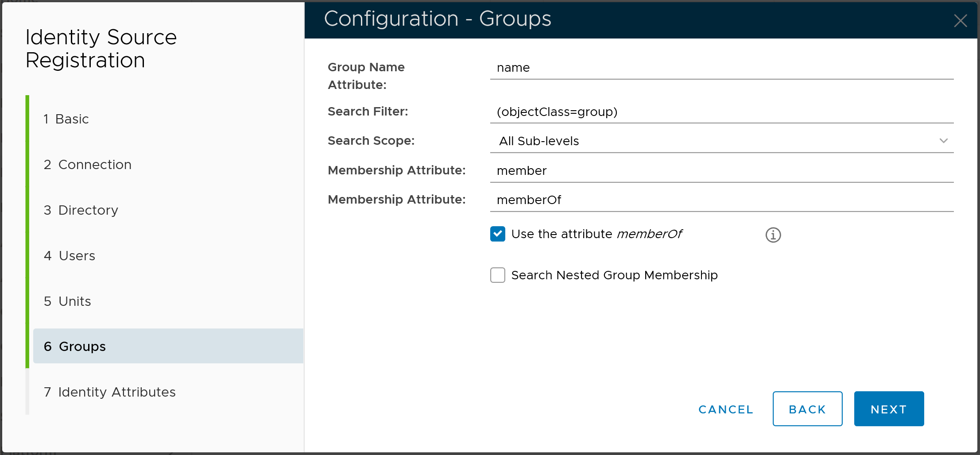Open step 2 Connection
Image resolution: width=980 pixels, height=455 pixels.
tap(88, 165)
